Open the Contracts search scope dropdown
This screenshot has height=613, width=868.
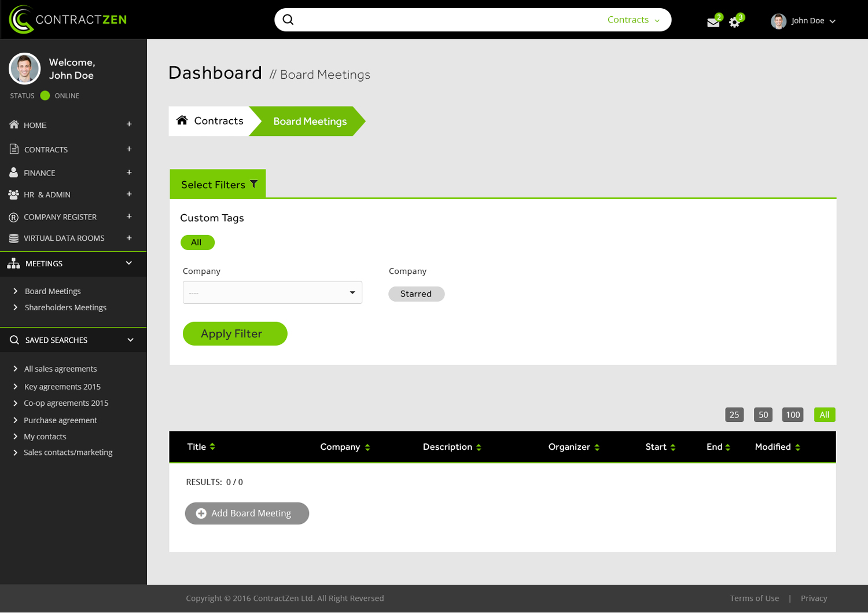[x=633, y=20]
